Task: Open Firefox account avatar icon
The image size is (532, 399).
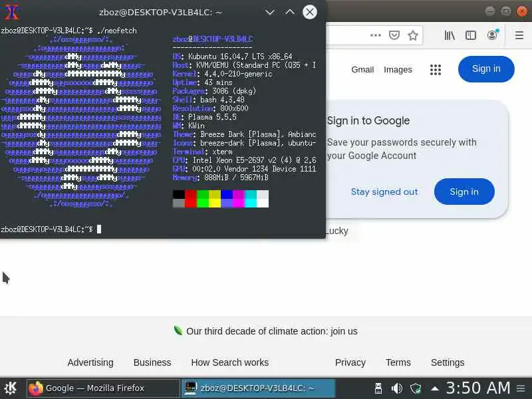Action: (x=493, y=35)
